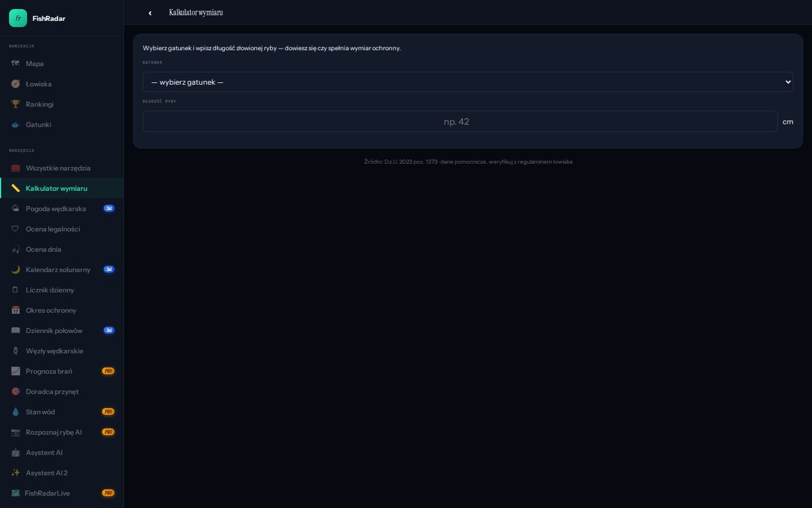812x508 pixels.
Task: Click the map icon next to Mapa
Action: (15, 64)
